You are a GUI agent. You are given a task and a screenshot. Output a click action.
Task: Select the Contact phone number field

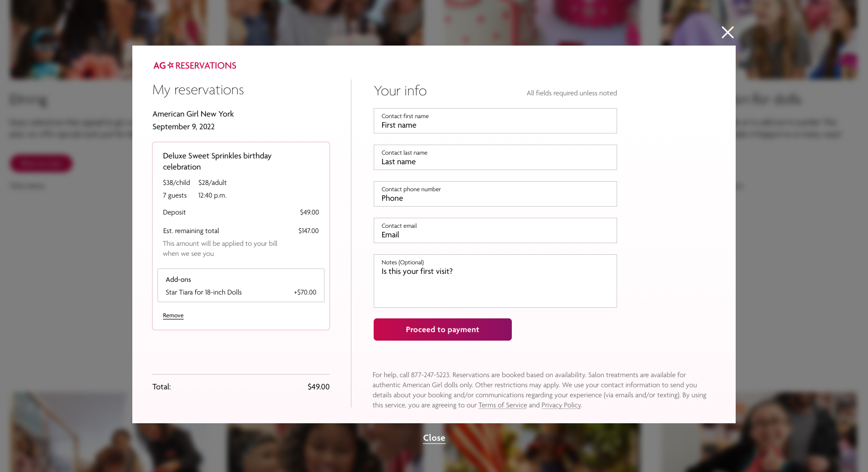(x=495, y=194)
